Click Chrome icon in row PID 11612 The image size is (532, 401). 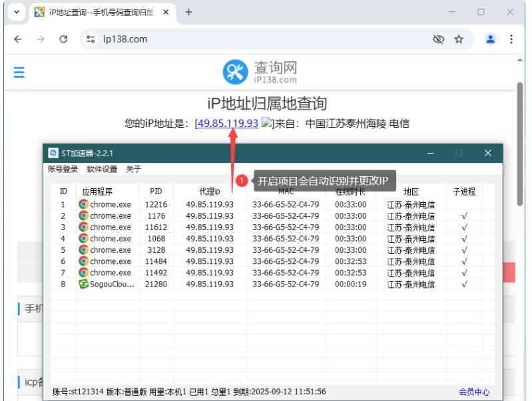click(x=83, y=227)
